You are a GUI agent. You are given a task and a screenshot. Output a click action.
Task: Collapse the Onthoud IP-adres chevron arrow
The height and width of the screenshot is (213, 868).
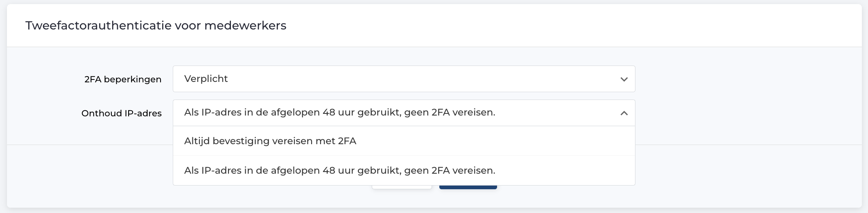pos(624,113)
